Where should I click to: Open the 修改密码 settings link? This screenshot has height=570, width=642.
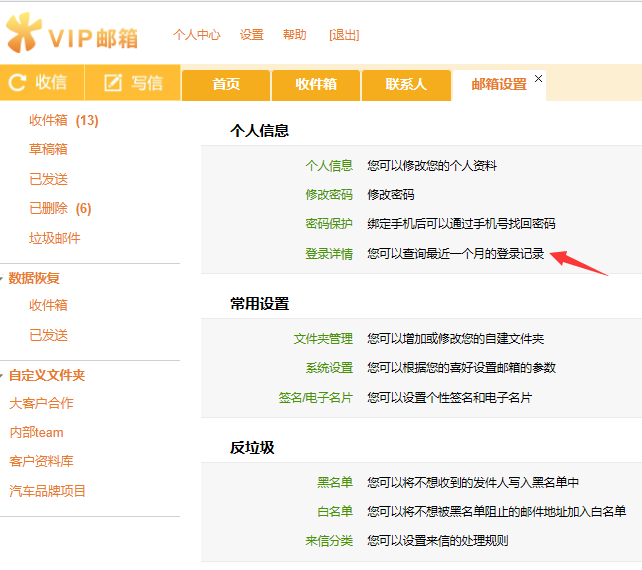tap(329, 195)
